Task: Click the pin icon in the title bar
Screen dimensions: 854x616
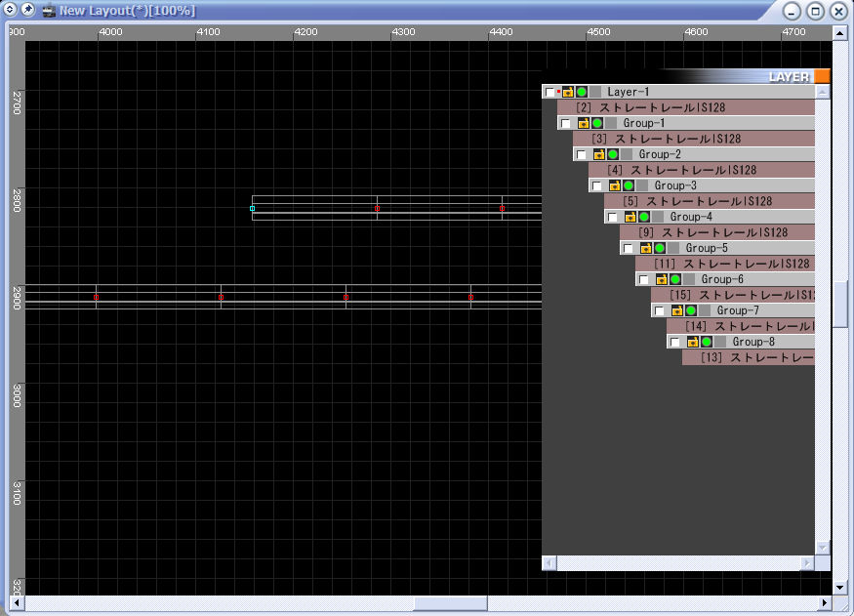Action: [x=27, y=9]
